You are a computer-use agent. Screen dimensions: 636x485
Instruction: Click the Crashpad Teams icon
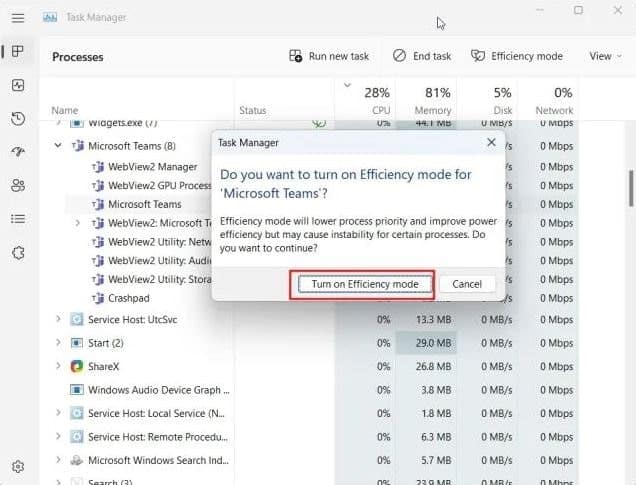coord(98,298)
